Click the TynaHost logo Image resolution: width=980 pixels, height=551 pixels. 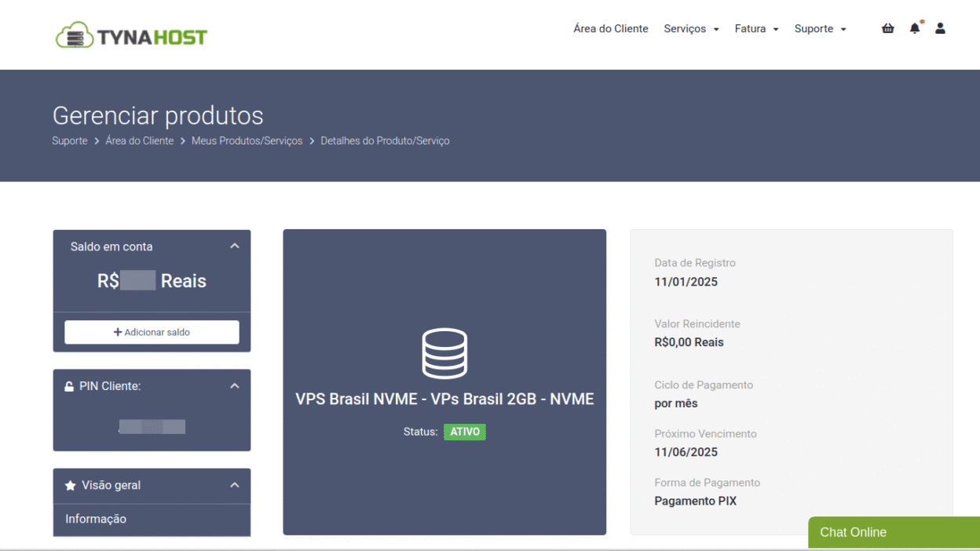131,35
